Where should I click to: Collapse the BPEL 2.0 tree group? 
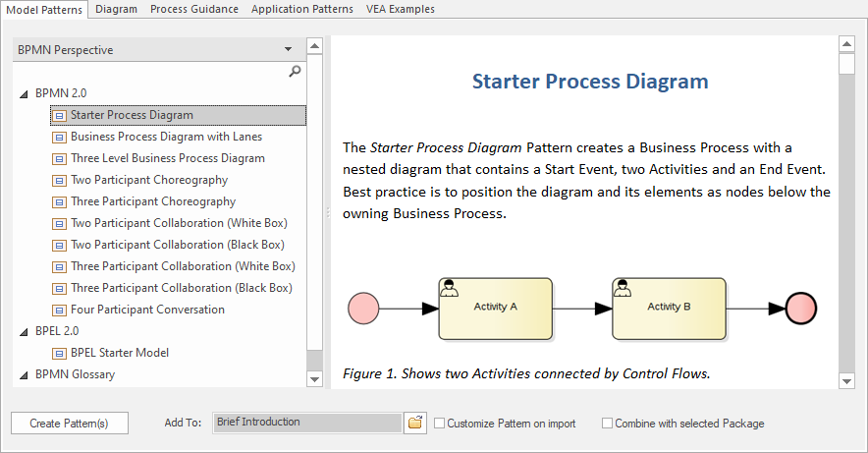point(24,331)
